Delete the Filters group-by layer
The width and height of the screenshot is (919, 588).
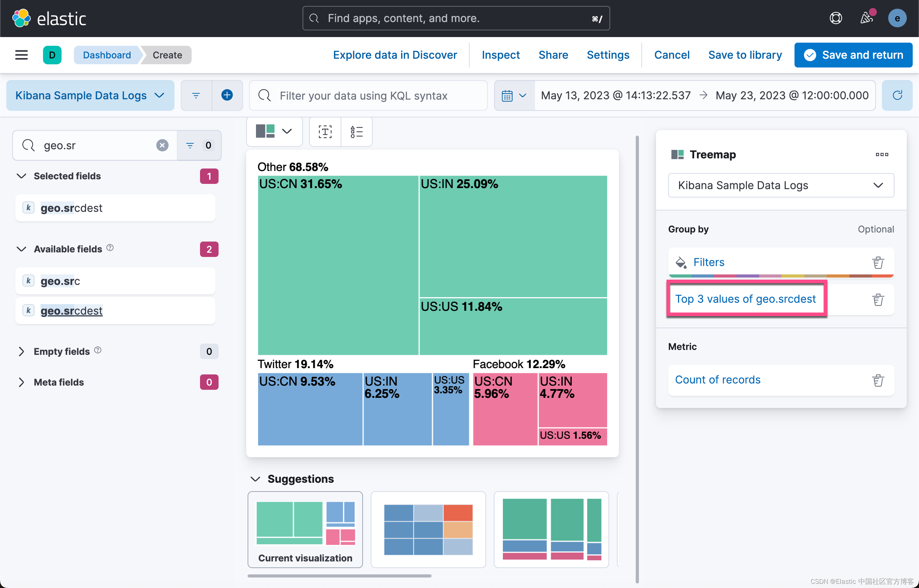tap(878, 262)
